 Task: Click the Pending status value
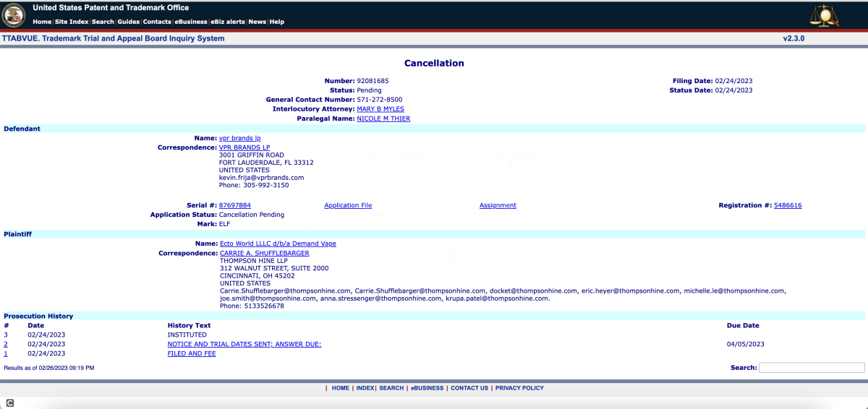369,90
